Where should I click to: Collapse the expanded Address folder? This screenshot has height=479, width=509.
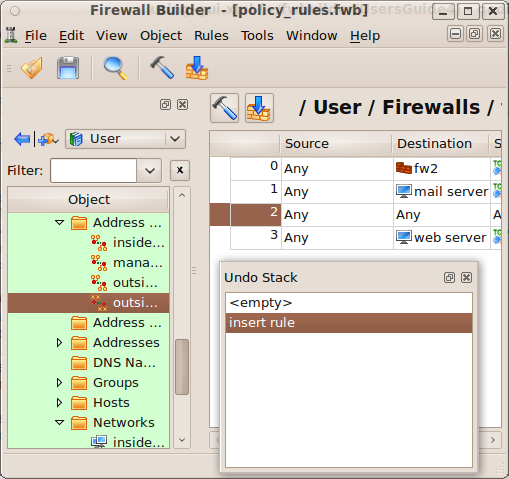click(60, 222)
